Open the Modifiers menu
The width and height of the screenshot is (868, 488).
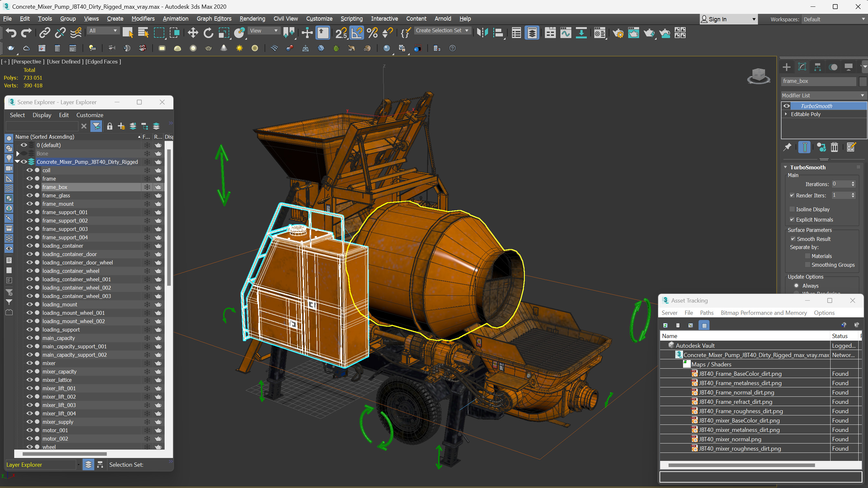(143, 18)
